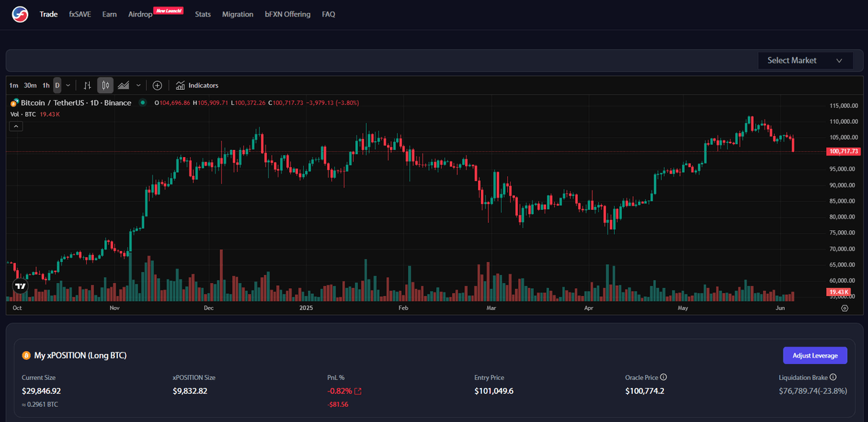The height and width of the screenshot is (422, 868).
Task: Click the Adjust Leverage button
Action: point(814,355)
